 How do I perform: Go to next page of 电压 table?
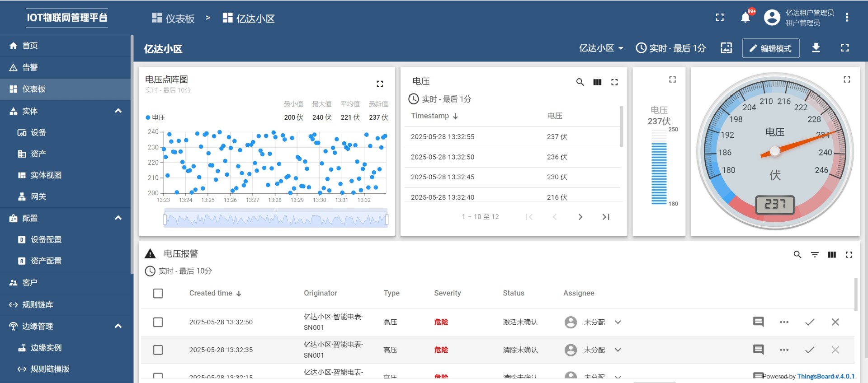pos(580,217)
